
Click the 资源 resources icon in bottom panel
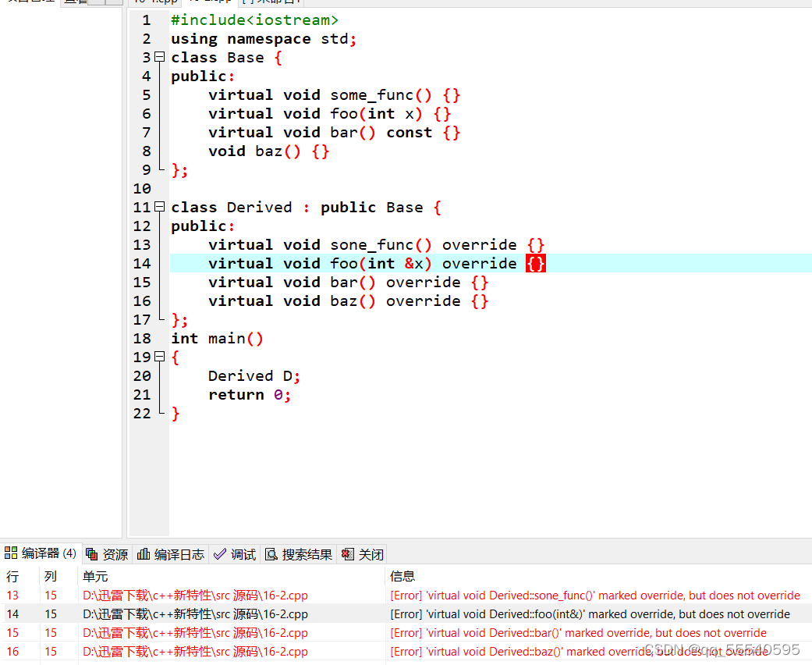[x=92, y=554]
